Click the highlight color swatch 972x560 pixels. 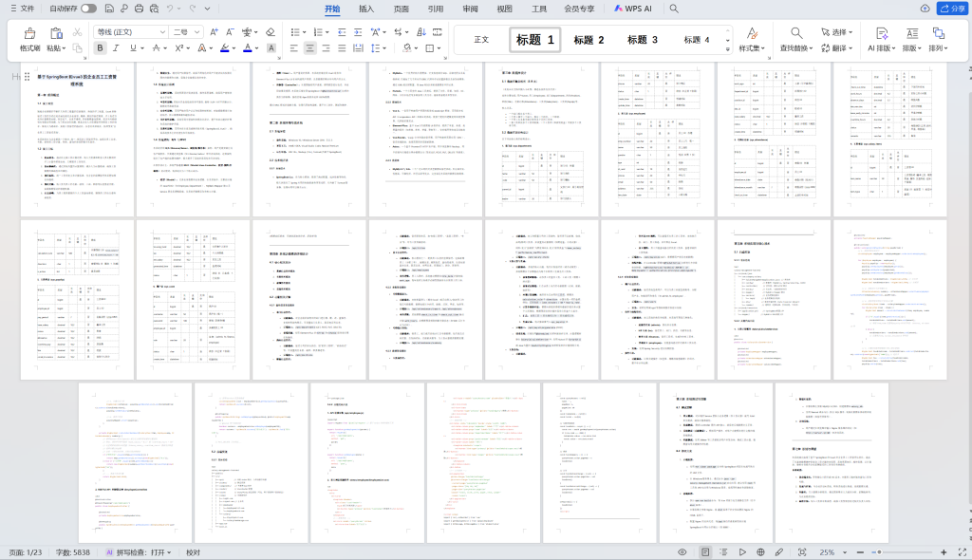pos(224,47)
